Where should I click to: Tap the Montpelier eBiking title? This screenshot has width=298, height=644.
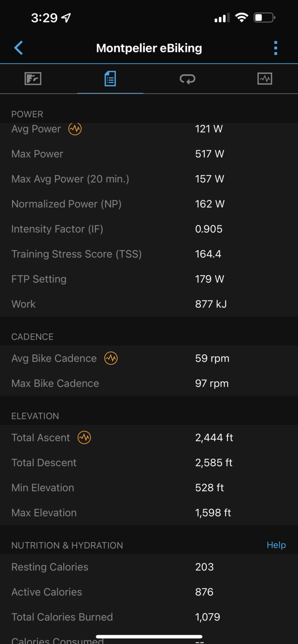pos(149,48)
